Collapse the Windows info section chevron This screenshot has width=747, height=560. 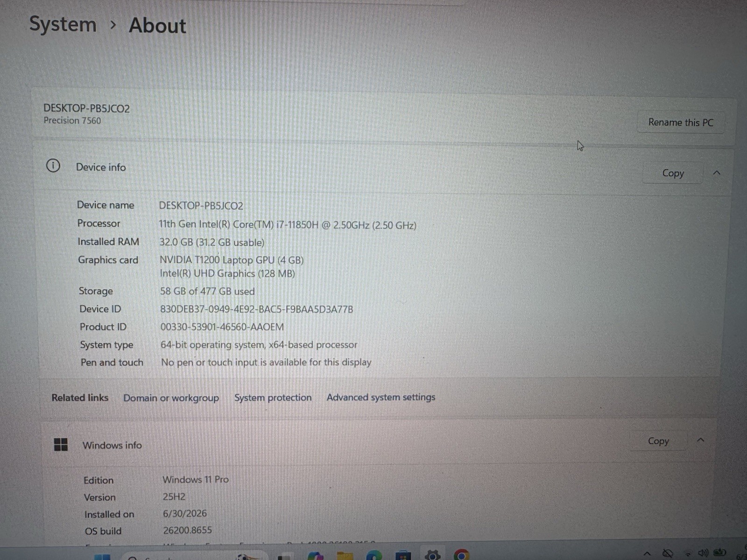pos(700,440)
